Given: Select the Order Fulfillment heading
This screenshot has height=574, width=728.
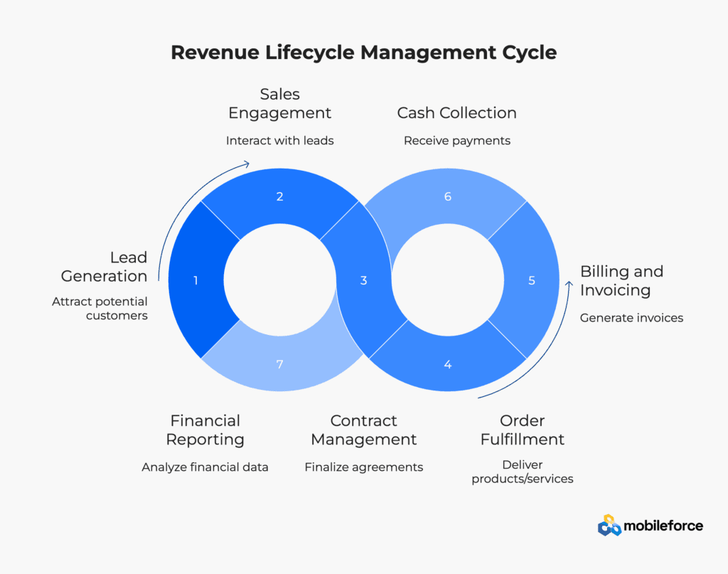Looking at the screenshot, I should [x=523, y=430].
